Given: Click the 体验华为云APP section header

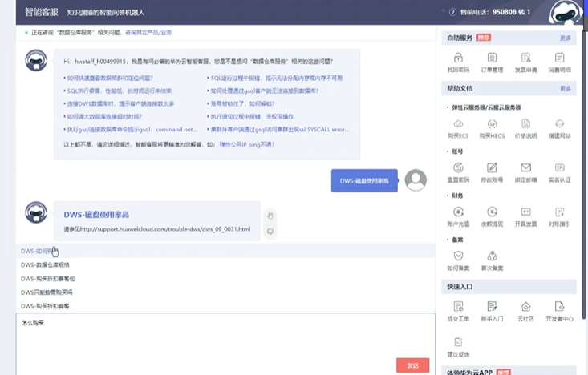Looking at the screenshot, I should [509, 371].
